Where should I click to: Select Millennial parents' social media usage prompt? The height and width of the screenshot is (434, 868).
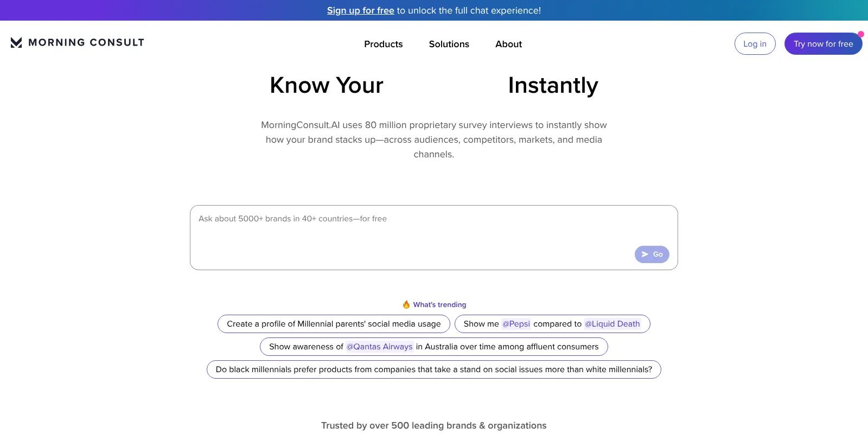pyautogui.click(x=334, y=324)
